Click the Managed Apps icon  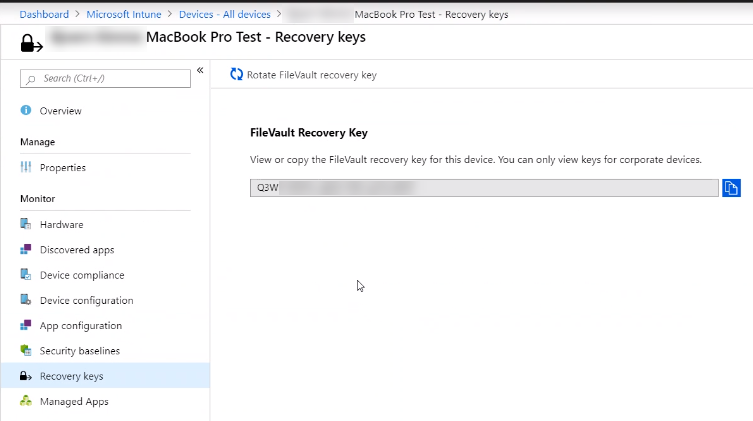26,401
